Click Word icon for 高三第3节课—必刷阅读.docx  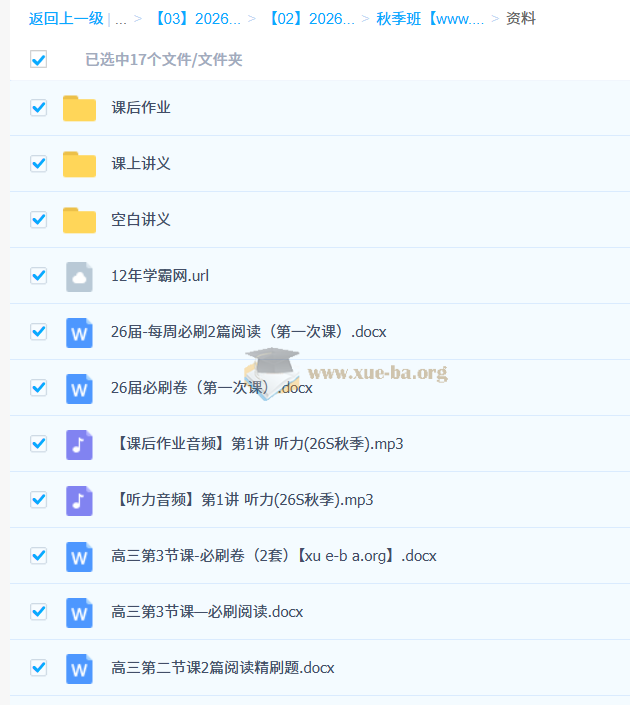[x=79, y=612]
